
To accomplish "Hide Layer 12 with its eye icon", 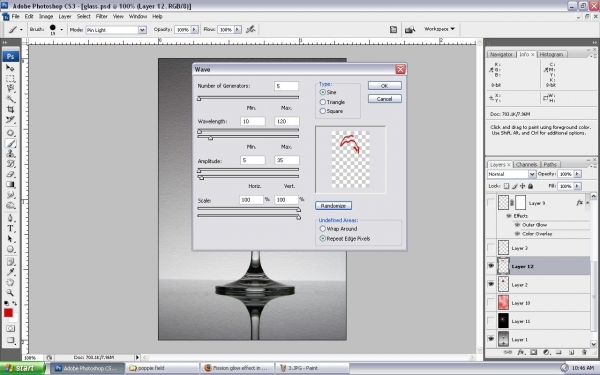I will point(491,266).
